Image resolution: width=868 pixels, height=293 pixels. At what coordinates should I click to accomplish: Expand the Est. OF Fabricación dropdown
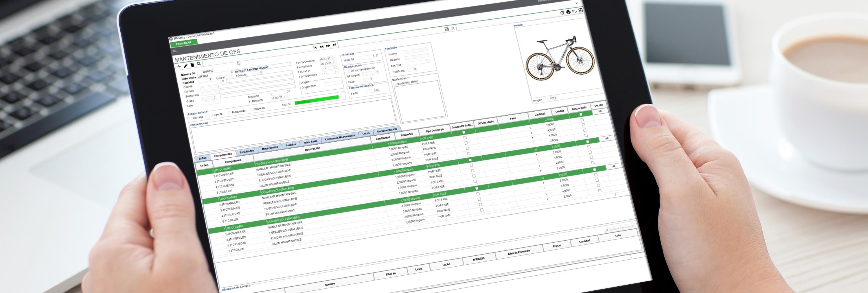340,97
